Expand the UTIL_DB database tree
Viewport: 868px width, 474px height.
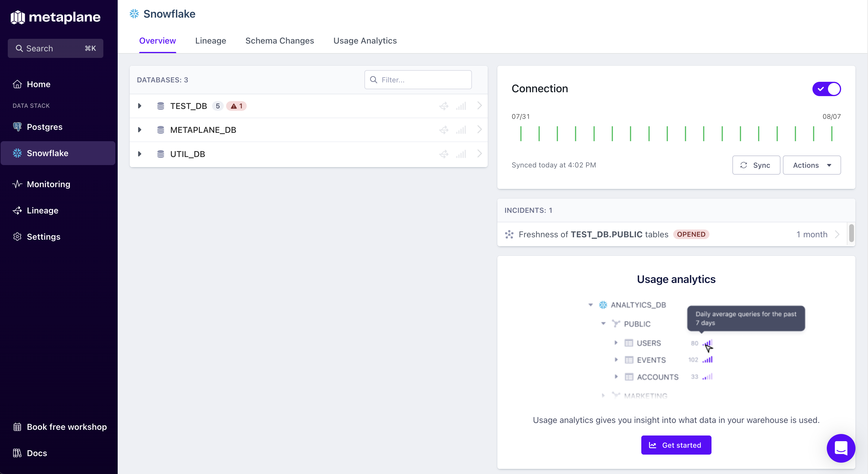139,154
